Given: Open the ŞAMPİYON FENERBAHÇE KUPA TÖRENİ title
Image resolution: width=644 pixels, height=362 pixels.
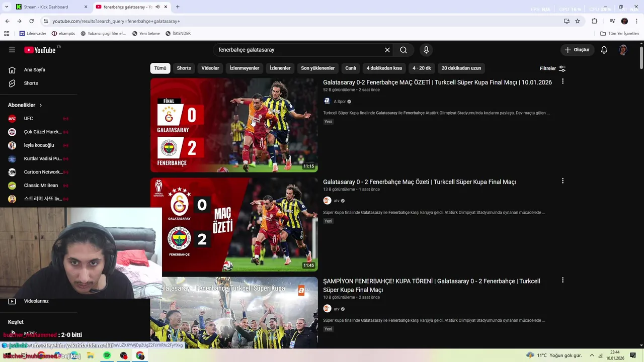Looking at the screenshot, I should [432, 286].
